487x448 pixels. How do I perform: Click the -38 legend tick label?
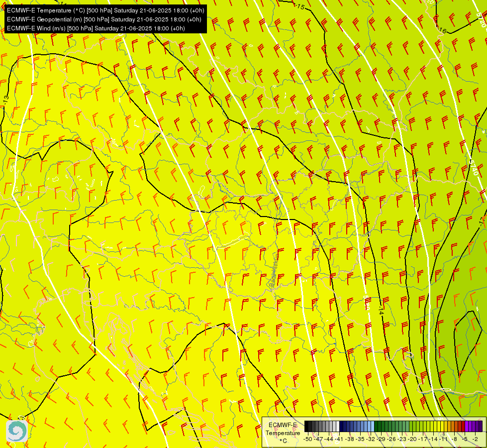(350, 440)
